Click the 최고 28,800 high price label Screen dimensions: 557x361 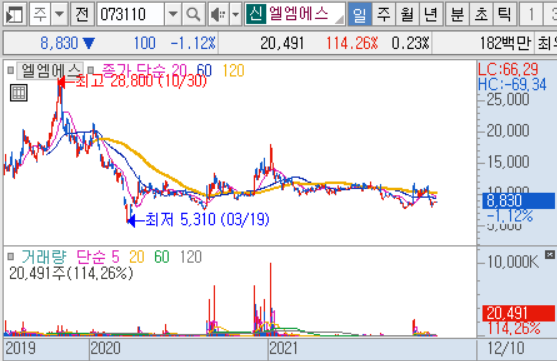click(x=141, y=81)
